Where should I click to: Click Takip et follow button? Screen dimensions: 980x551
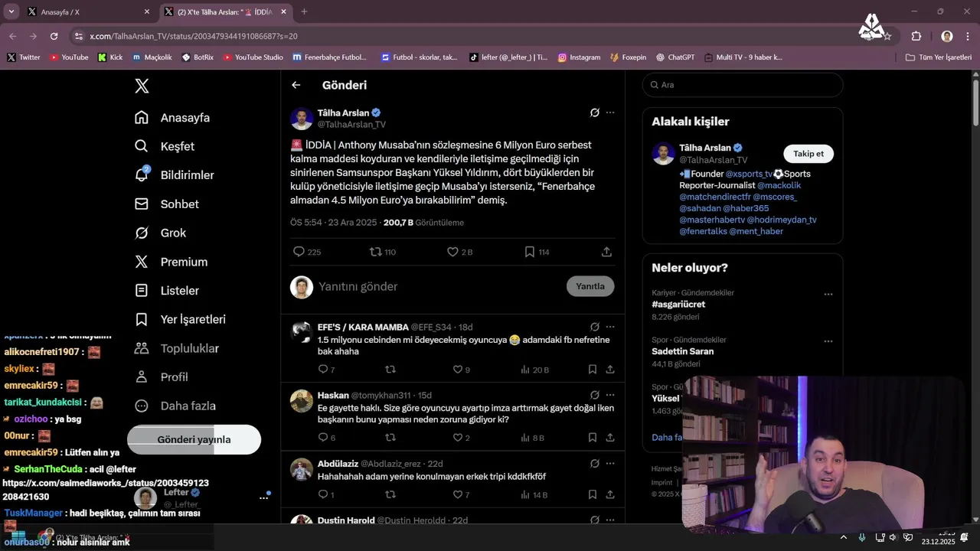coord(808,154)
